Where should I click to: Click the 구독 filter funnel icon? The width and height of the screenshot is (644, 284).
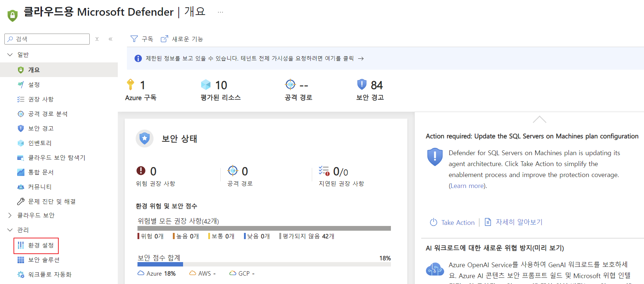pyautogui.click(x=134, y=39)
